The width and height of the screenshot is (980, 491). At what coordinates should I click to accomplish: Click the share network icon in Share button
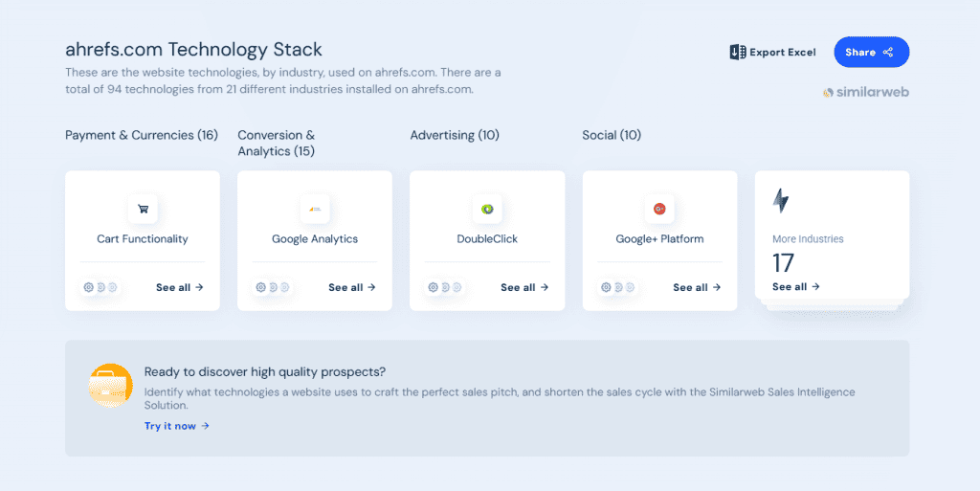point(888,53)
